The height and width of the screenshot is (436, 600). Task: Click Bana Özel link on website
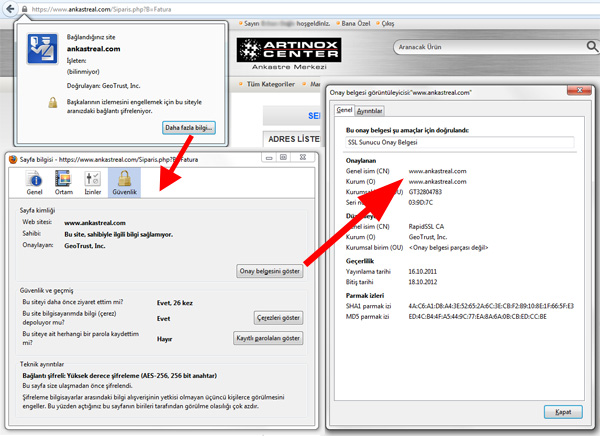[355, 23]
